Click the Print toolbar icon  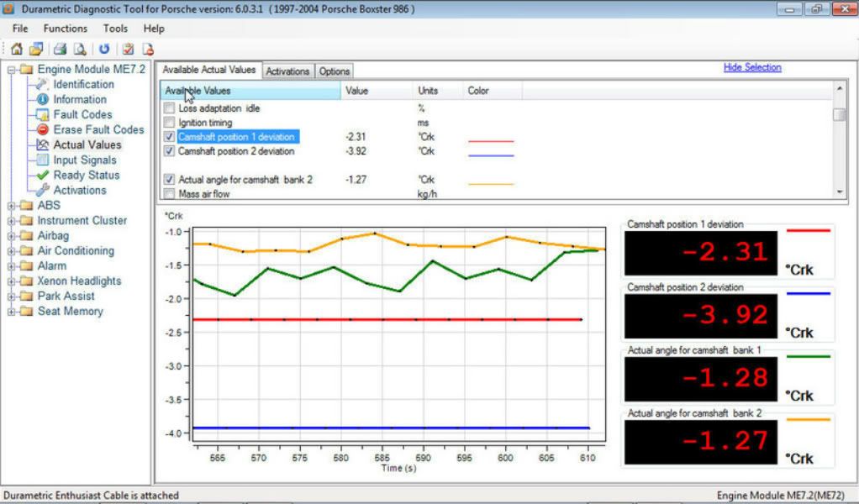coord(60,50)
